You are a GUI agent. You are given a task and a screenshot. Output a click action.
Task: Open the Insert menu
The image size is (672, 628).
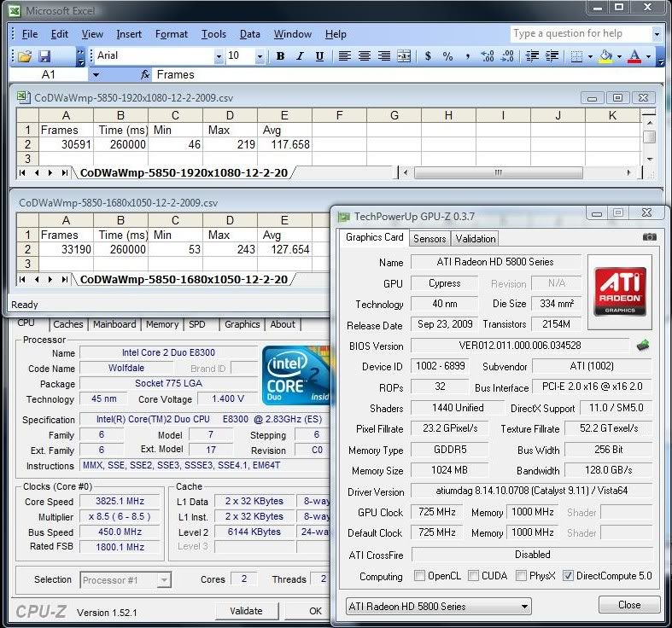coord(129,34)
